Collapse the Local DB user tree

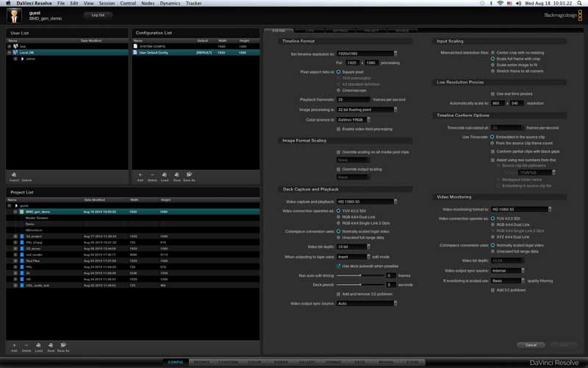pyautogui.click(x=9, y=52)
